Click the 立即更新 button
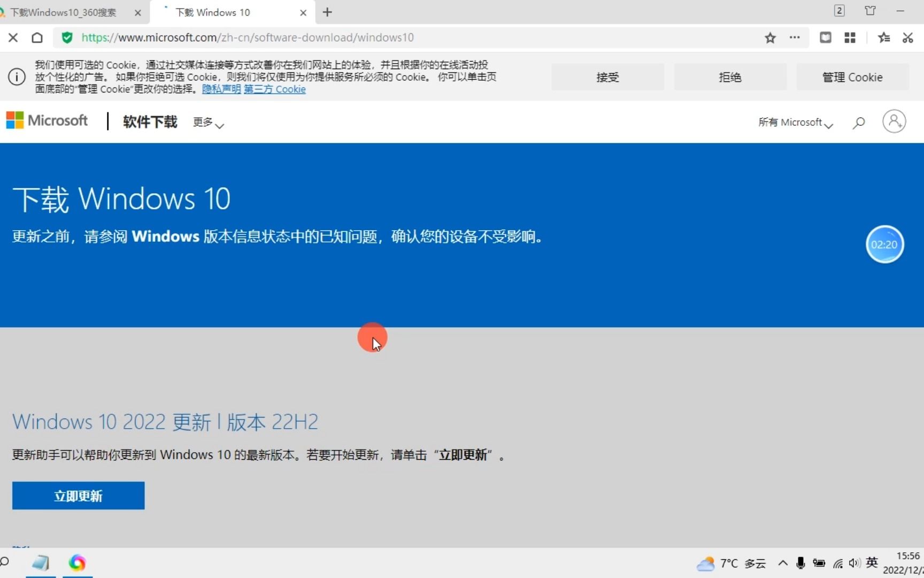 (78, 496)
